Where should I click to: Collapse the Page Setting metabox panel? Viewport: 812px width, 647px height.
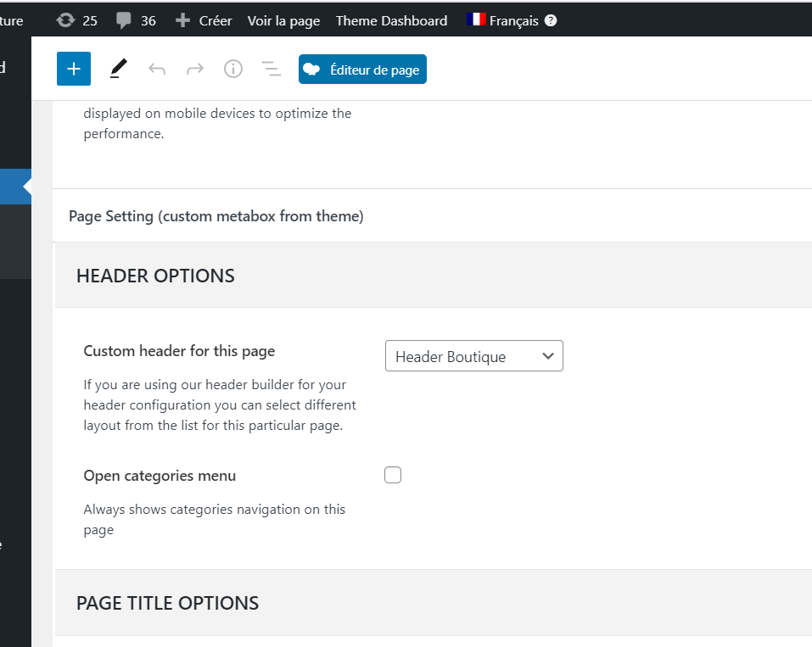(x=216, y=216)
